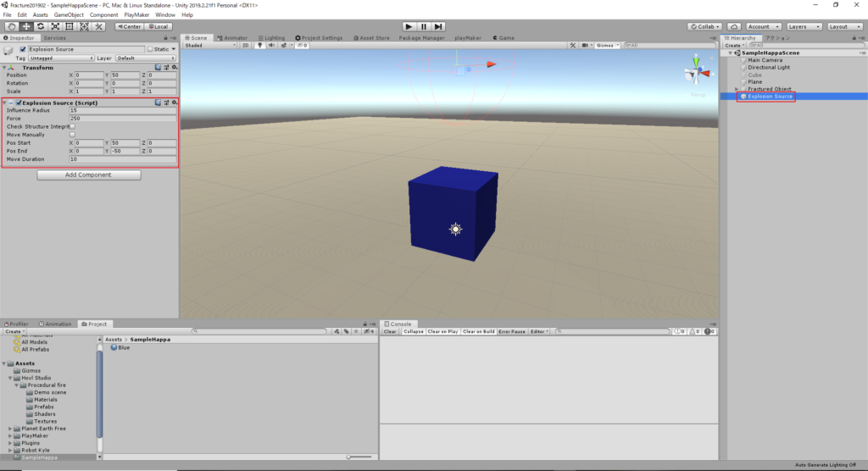Disable the Explosion Source script checkbox

click(19, 103)
